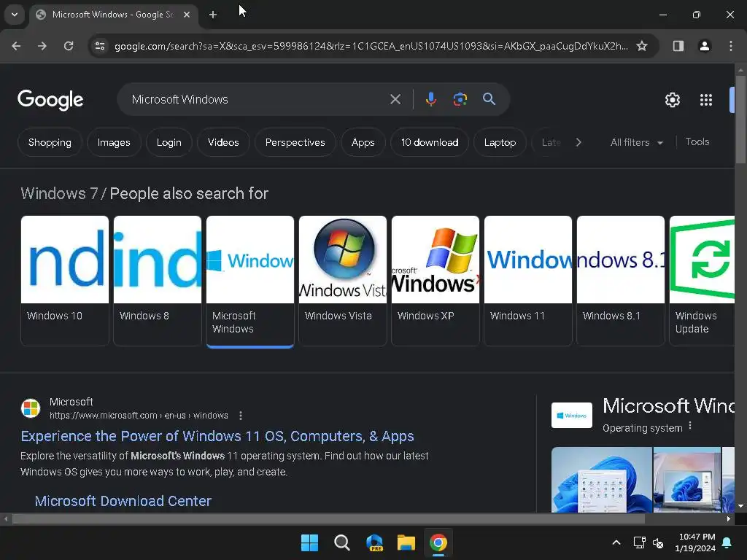Select the Laptop filter chip
Image resolution: width=747 pixels, height=560 pixels.
[500, 142]
